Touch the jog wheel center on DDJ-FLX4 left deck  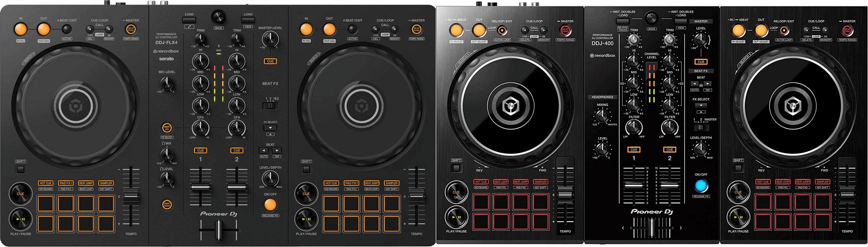(76, 107)
